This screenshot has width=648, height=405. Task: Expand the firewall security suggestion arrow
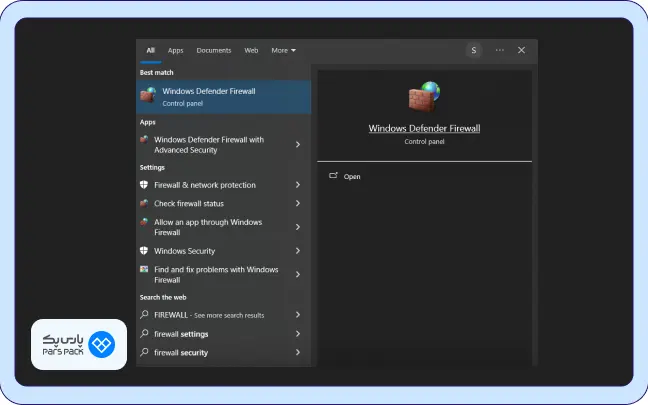click(x=298, y=353)
